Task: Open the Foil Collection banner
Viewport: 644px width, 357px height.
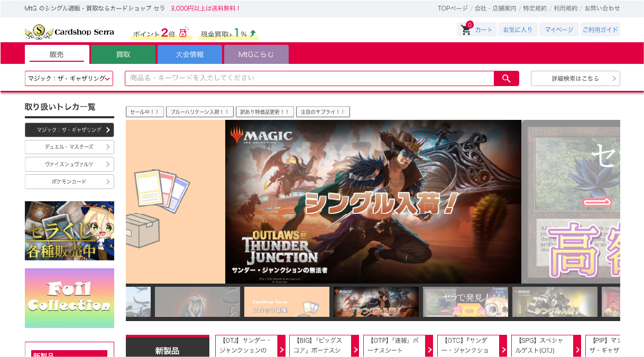Action: coord(69,298)
